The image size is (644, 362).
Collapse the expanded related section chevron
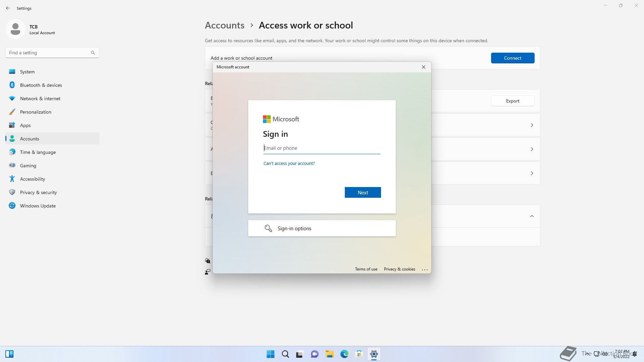tap(532, 216)
